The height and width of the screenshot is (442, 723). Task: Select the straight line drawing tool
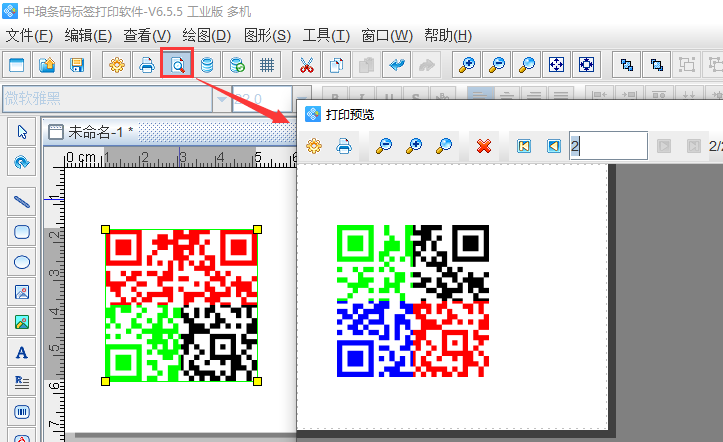pos(22,200)
